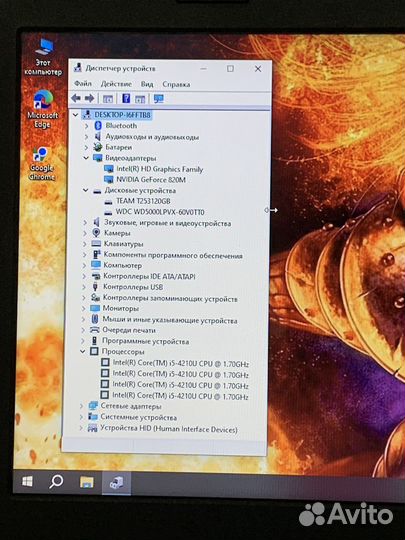Collapse the Дисковые устройства category

(x=85, y=190)
